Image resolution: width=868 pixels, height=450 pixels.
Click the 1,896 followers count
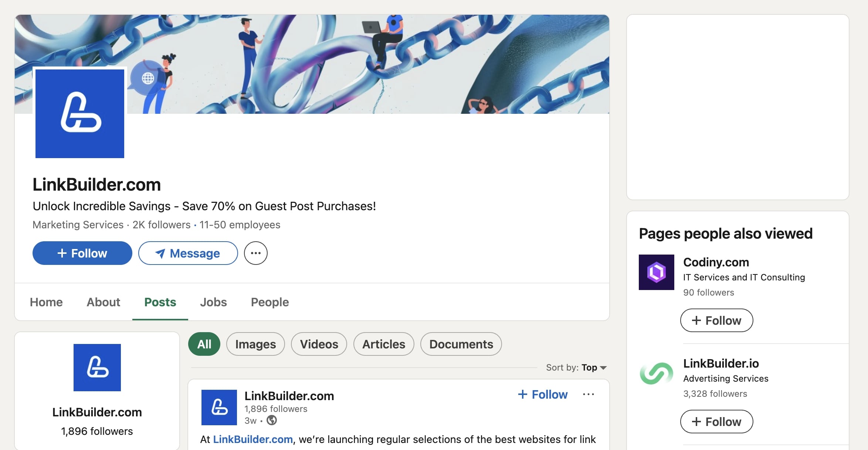click(x=97, y=430)
